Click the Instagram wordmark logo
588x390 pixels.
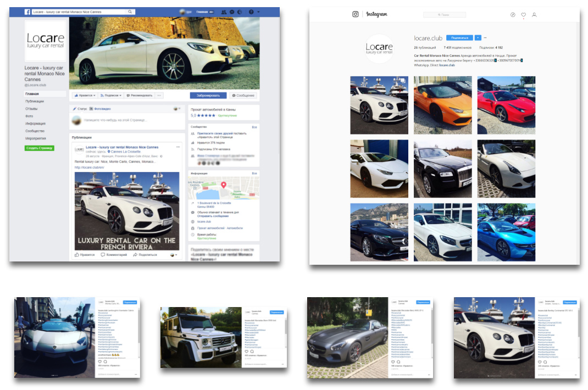coord(376,14)
